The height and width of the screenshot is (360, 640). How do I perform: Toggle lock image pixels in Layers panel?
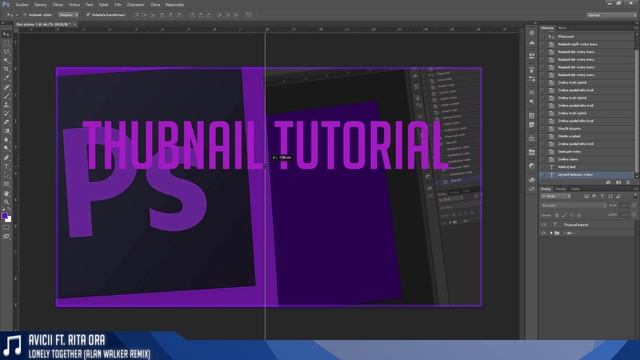click(x=564, y=215)
